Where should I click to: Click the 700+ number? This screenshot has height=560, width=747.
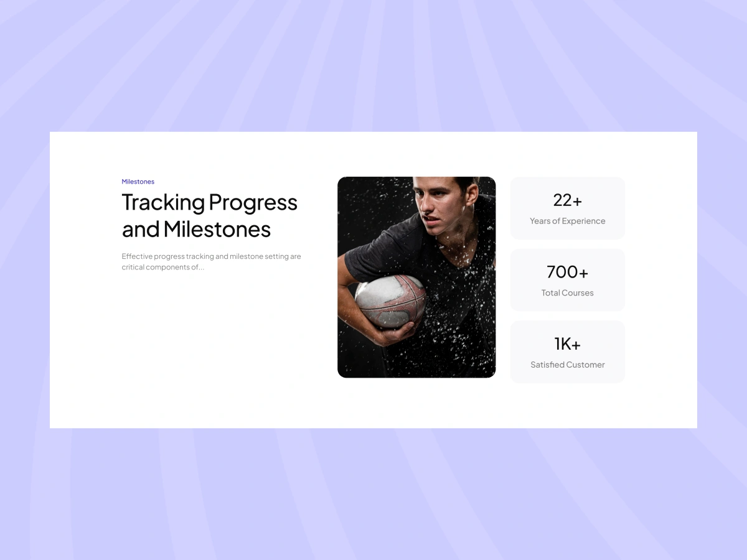click(568, 272)
